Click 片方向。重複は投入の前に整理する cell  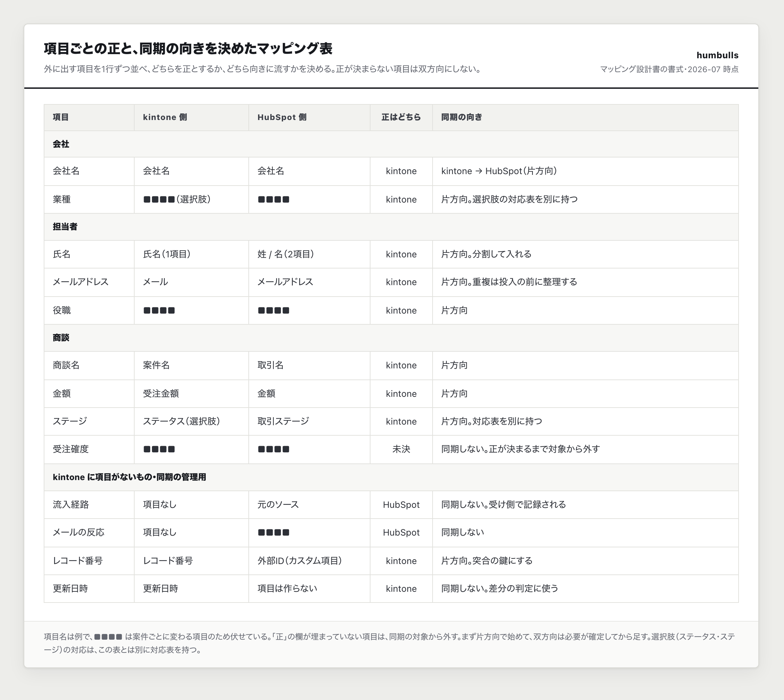[586, 282]
